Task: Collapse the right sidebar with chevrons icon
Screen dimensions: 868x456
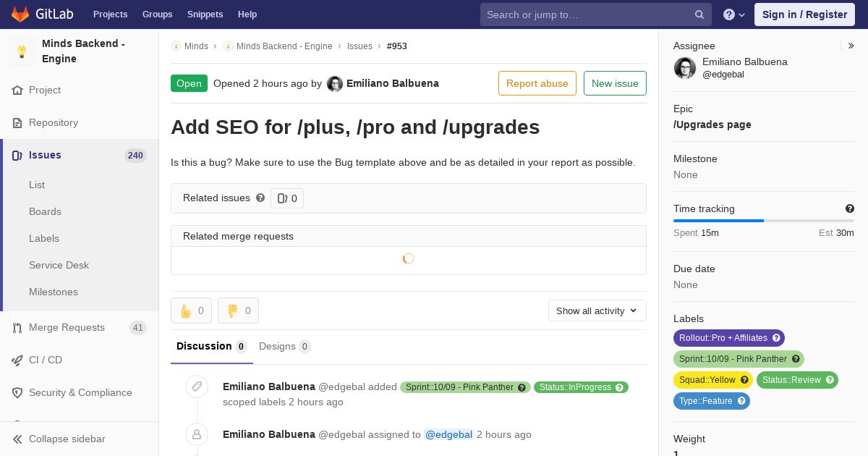Action: click(851, 46)
